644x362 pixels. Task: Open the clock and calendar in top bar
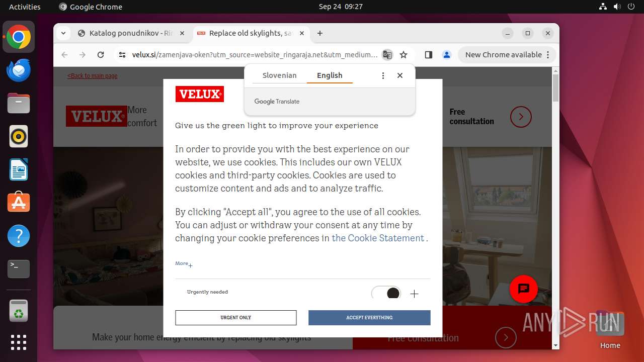(x=341, y=7)
